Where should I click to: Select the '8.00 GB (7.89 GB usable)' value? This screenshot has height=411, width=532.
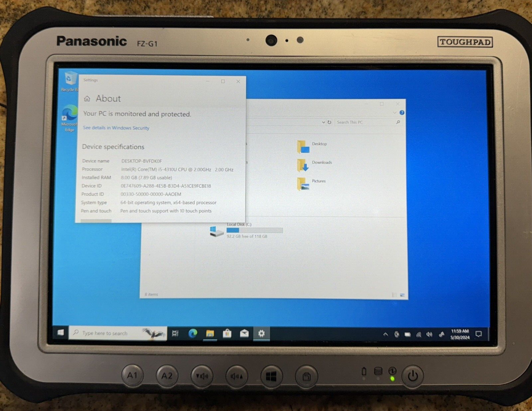pos(146,178)
